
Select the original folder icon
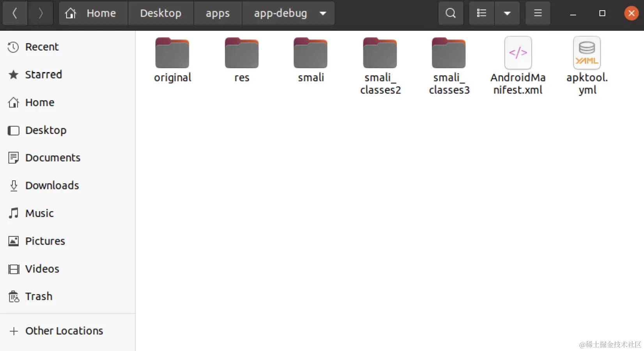172,53
